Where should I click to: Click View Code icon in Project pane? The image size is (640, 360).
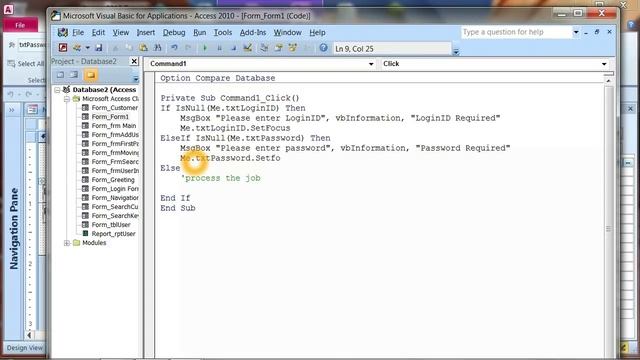click(60, 75)
